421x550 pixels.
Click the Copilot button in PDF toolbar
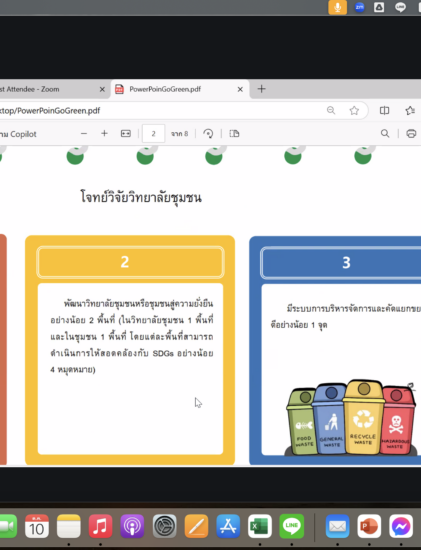click(x=19, y=134)
